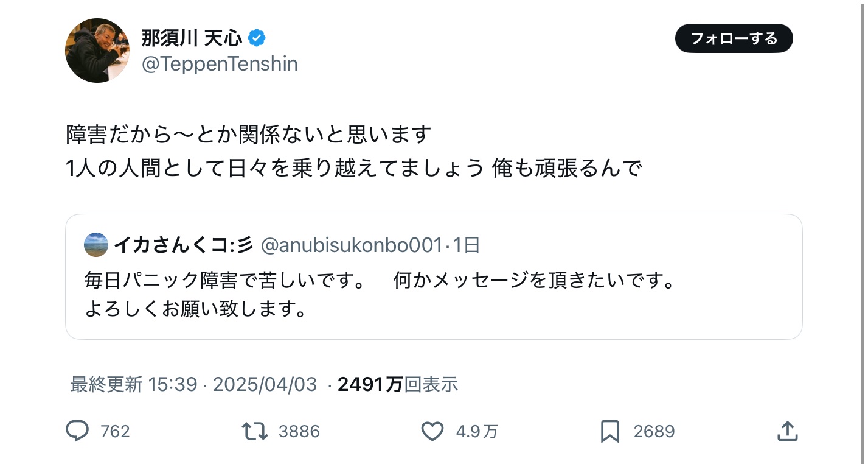Click the main tweet text
The width and height of the screenshot is (868, 464).
pos(353,151)
